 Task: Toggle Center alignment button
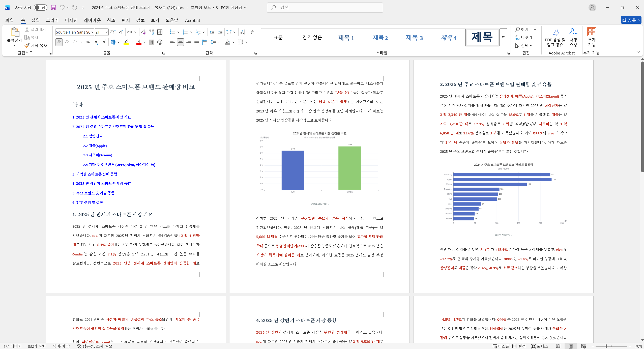pos(180,42)
